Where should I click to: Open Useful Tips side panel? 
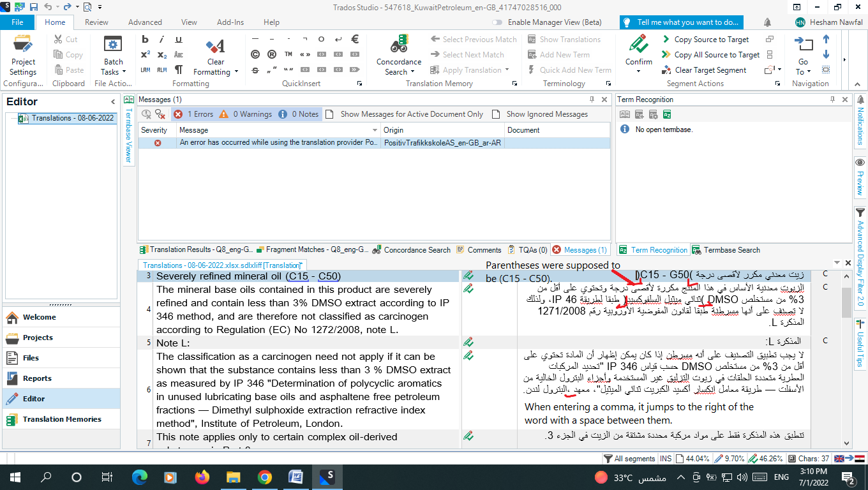pyautogui.click(x=860, y=345)
